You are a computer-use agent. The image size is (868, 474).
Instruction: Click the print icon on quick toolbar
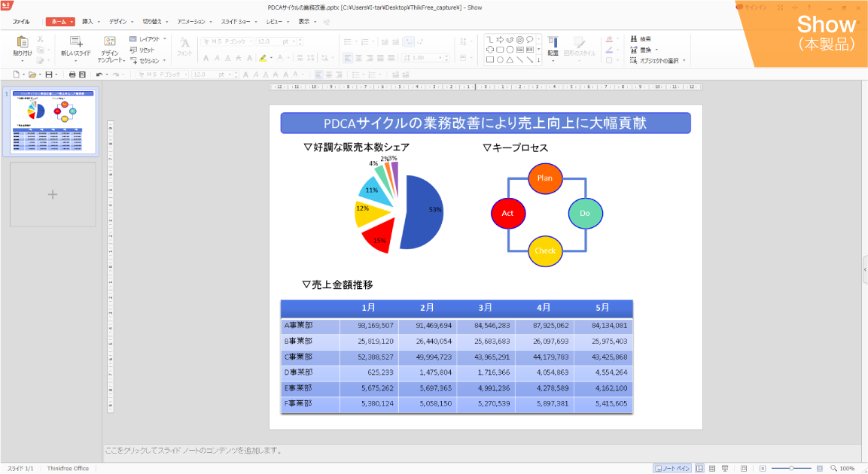click(x=71, y=74)
